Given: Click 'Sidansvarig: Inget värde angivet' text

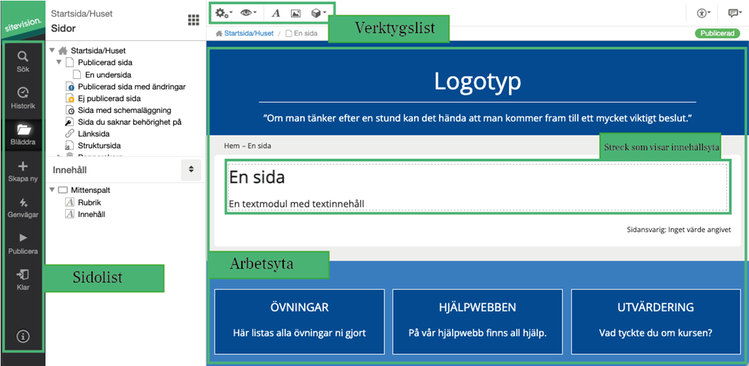Looking at the screenshot, I should (679, 230).
